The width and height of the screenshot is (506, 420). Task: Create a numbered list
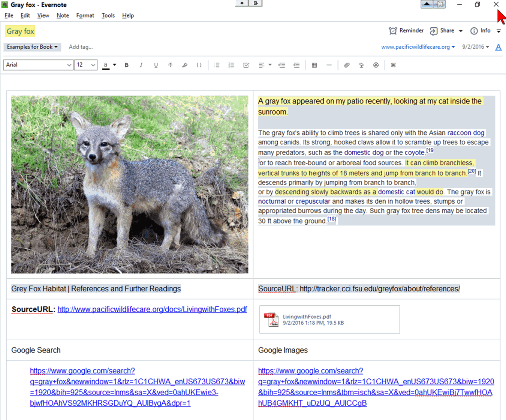coord(231,65)
